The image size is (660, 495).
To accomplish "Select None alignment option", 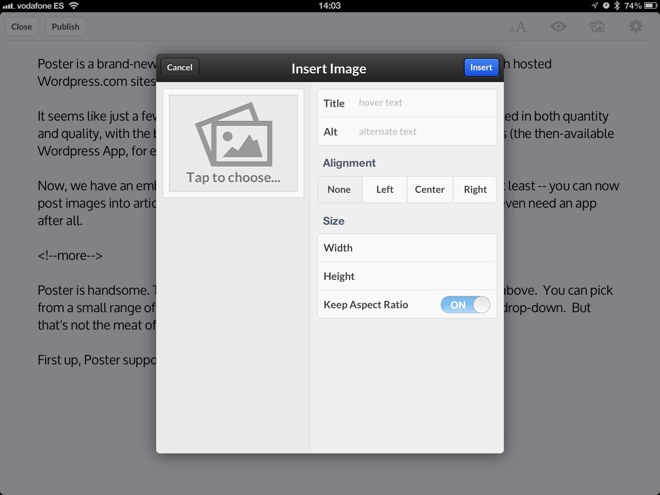I will coord(339,189).
